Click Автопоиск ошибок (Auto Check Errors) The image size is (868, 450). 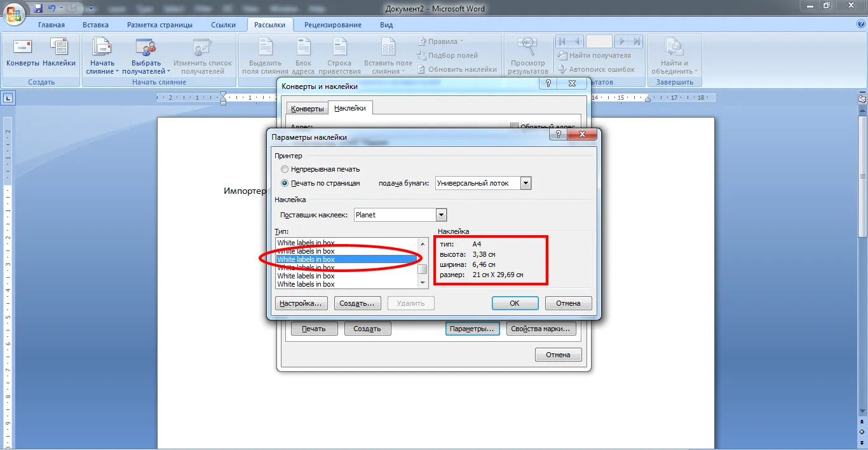pyautogui.click(x=596, y=69)
